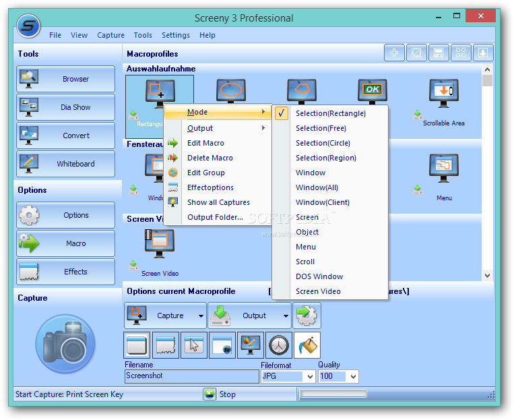The width and height of the screenshot is (514, 420).
Task: Click the mouse cursor option icon
Action: point(194,345)
